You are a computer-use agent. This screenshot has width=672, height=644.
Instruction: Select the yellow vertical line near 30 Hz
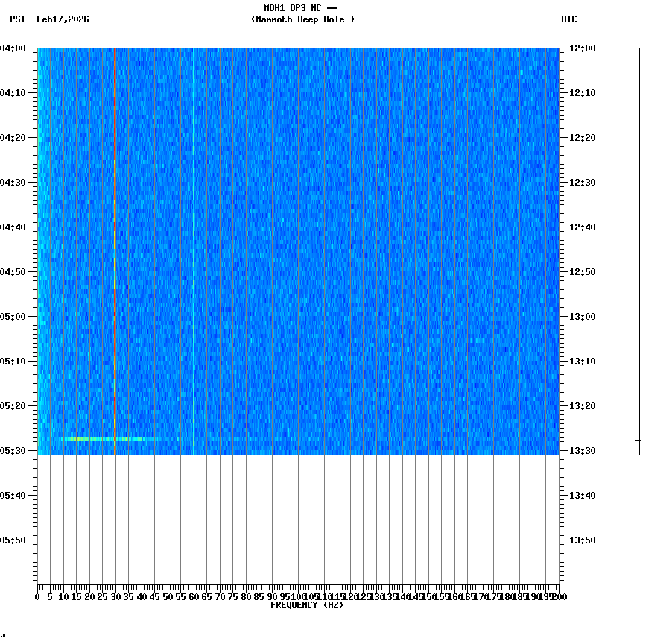tap(114, 224)
